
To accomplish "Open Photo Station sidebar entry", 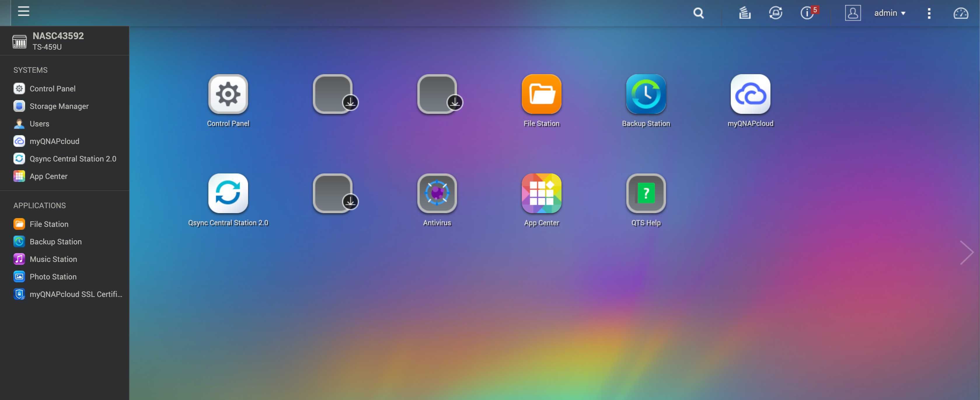I will pyautogui.click(x=65, y=277).
